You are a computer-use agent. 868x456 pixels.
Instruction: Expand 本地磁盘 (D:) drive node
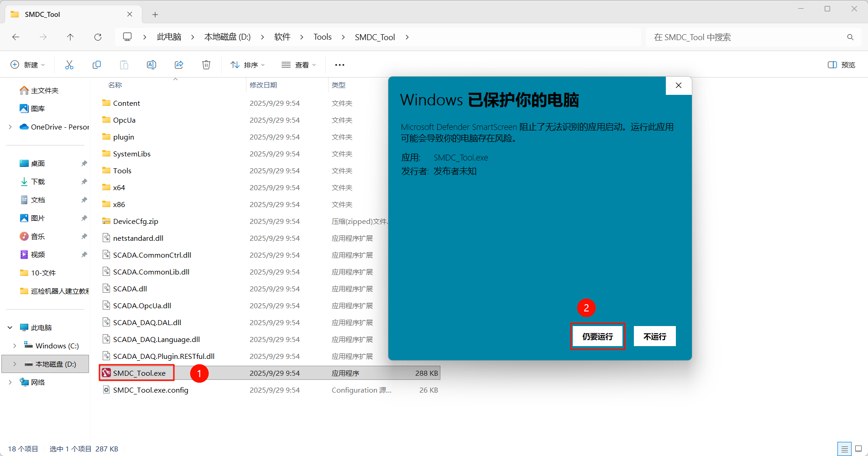(15, 364)
